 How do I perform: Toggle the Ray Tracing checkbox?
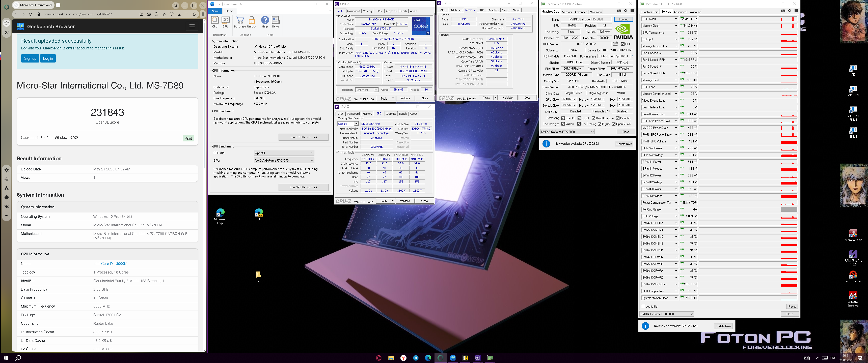point(579,124)
